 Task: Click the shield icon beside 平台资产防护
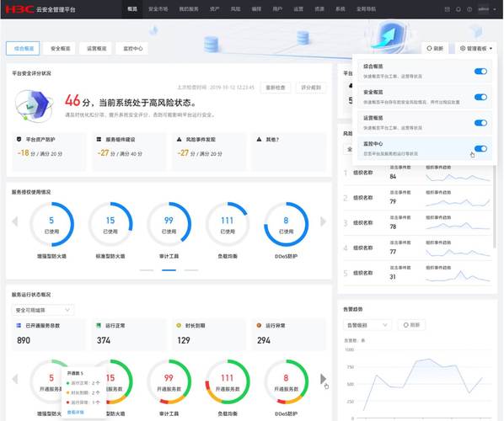coord(19,139)
